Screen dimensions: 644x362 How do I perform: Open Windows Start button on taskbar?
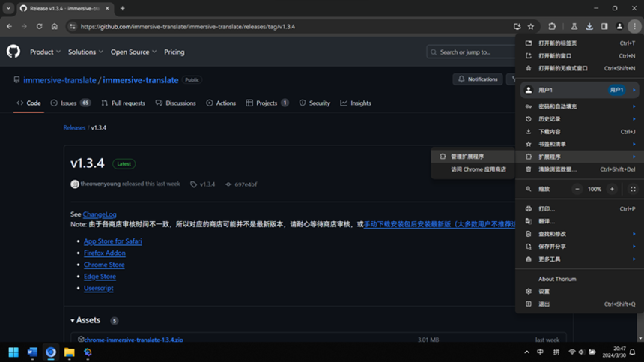(13, 352)
